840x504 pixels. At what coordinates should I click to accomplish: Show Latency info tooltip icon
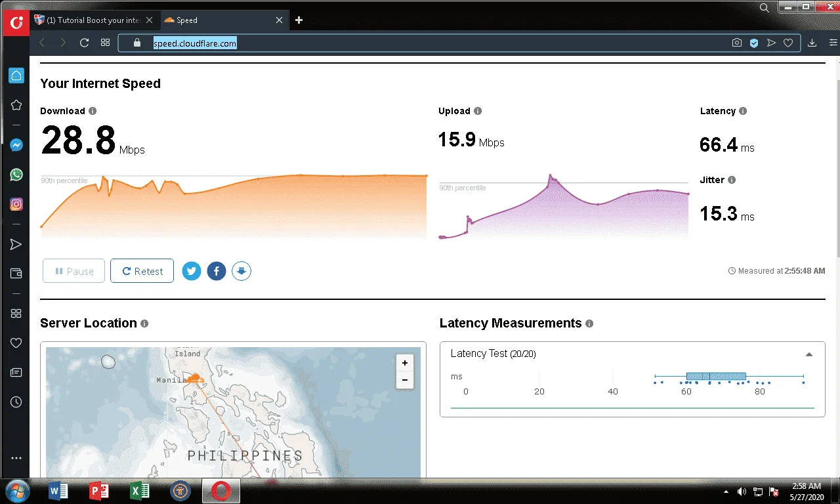click(743, 111)
